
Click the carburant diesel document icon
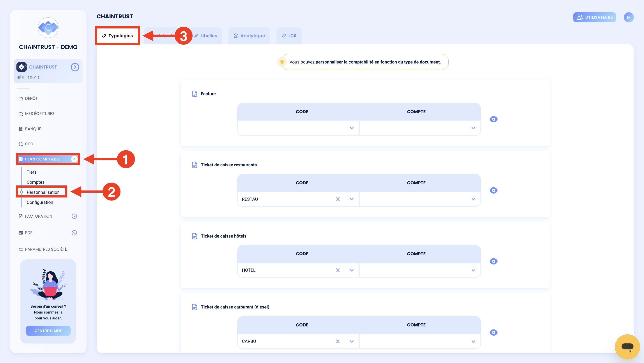tap(195, 307)
